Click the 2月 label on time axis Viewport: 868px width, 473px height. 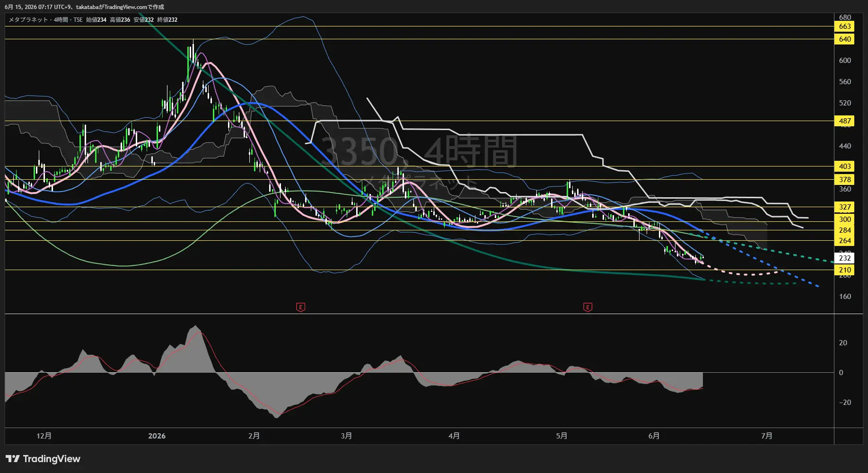point(254,436)
